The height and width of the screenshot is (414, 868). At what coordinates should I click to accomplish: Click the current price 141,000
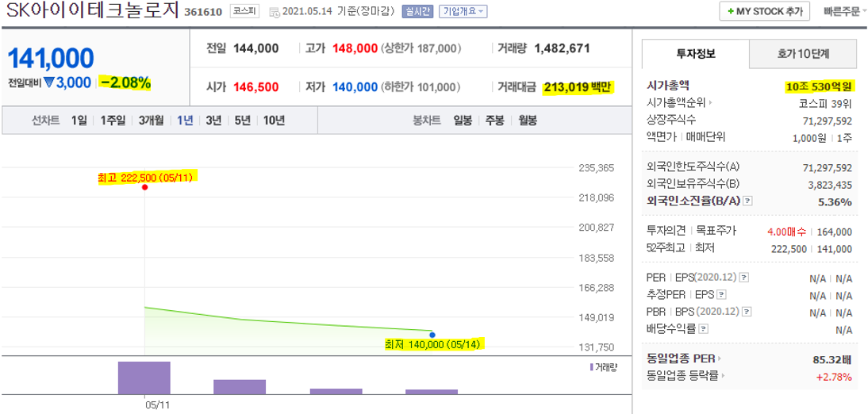[51, 58]
